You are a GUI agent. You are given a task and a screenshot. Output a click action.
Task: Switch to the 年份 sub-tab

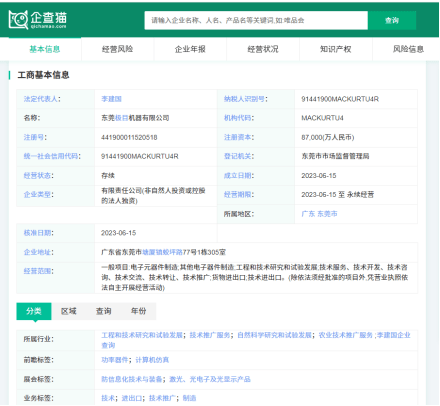click(x=138, y=311)
